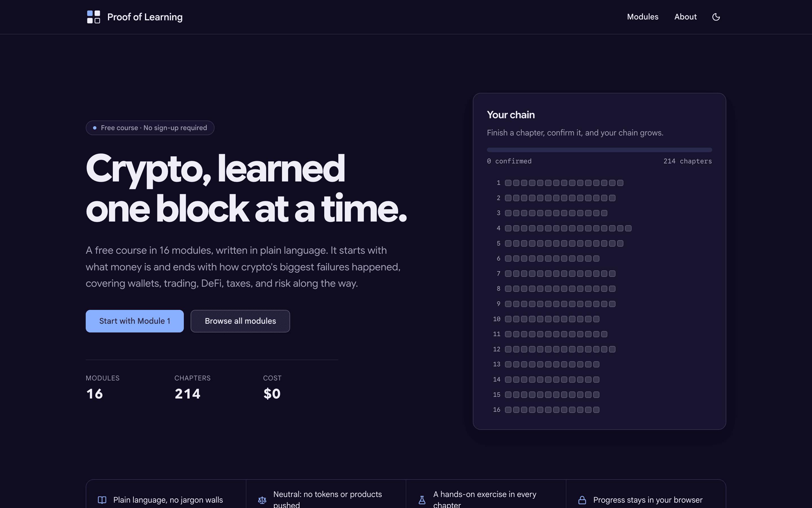812x508 pixels.
Task: Select first block in chain row 14
Action: coord(508,379)
